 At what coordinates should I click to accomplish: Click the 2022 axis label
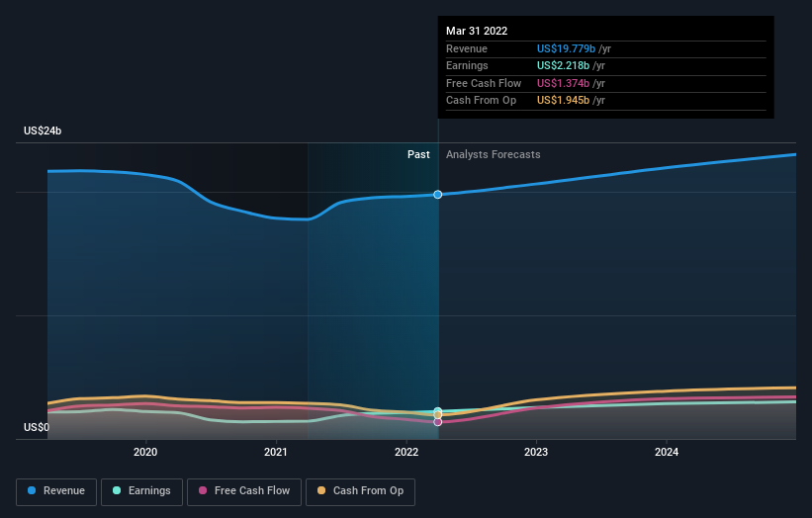406,452
